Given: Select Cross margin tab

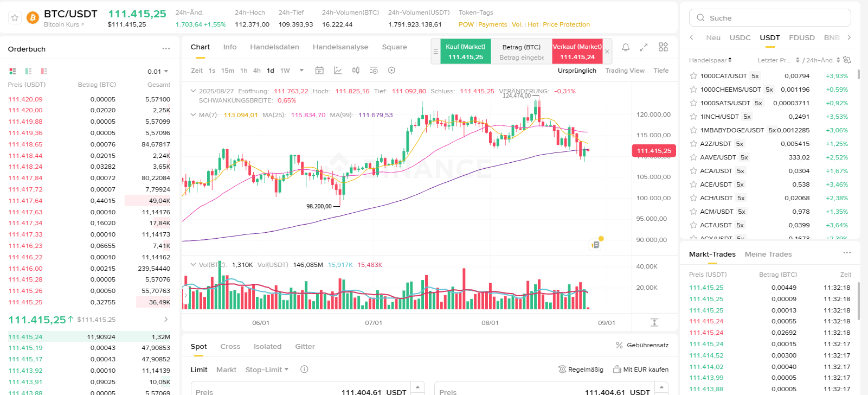Looking at the screenshot, I should (230, 347).
